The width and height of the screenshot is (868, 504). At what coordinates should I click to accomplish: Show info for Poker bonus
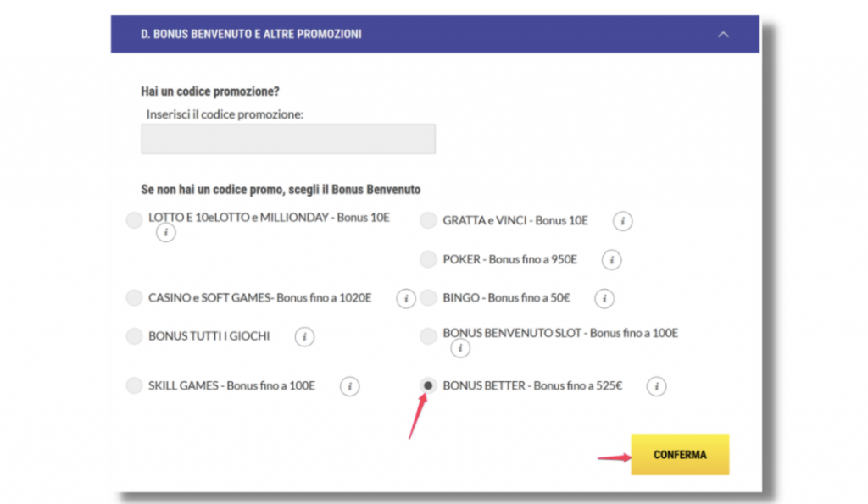(x=611, y=260)
